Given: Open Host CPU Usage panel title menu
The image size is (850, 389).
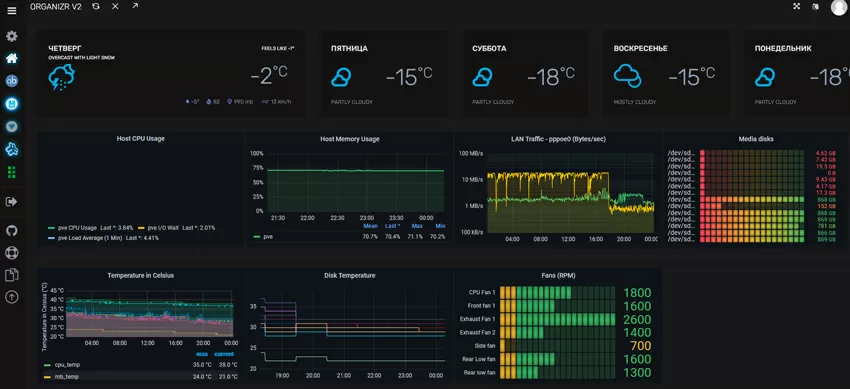Looking at the screenshot, I should [x=140, y=139].
